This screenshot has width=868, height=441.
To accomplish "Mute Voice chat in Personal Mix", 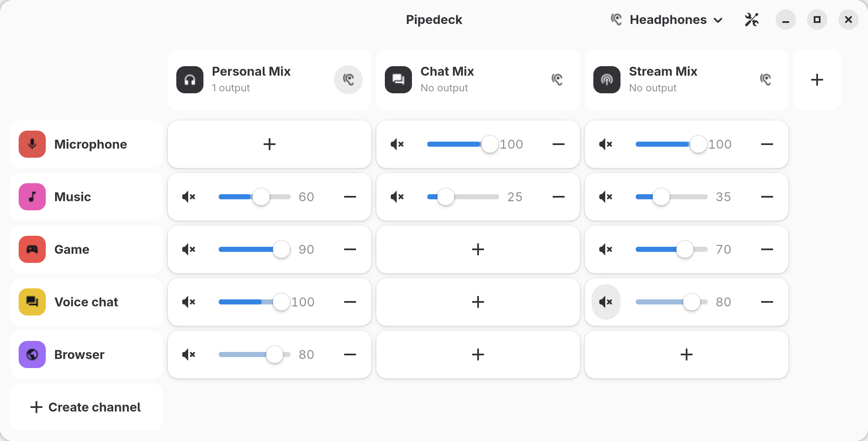I will pos(189,302).
